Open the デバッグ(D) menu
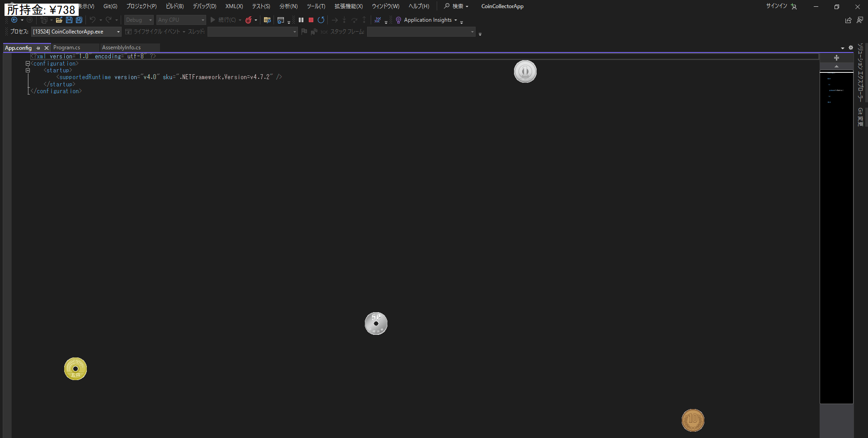The image size is (868, 438). tap(204, 6)
